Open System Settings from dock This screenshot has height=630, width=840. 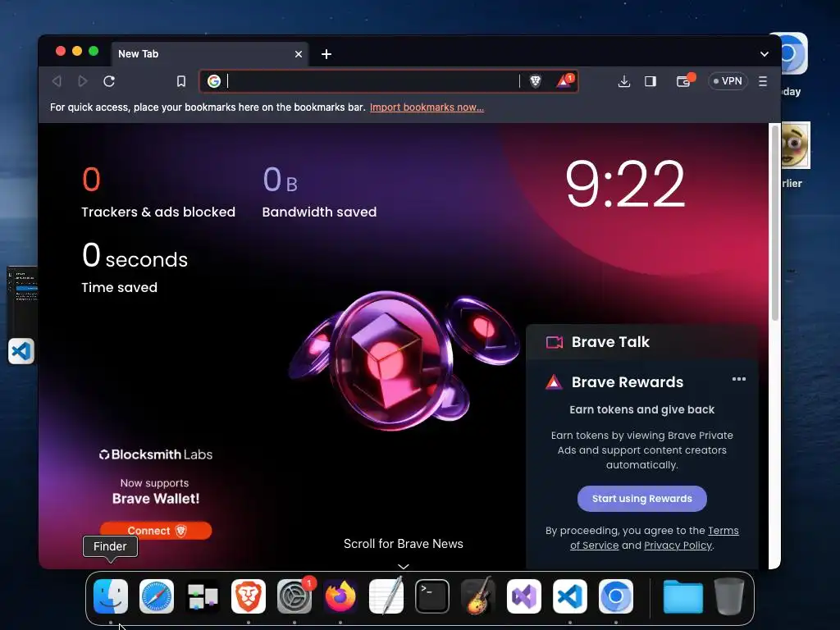point(294,596)
